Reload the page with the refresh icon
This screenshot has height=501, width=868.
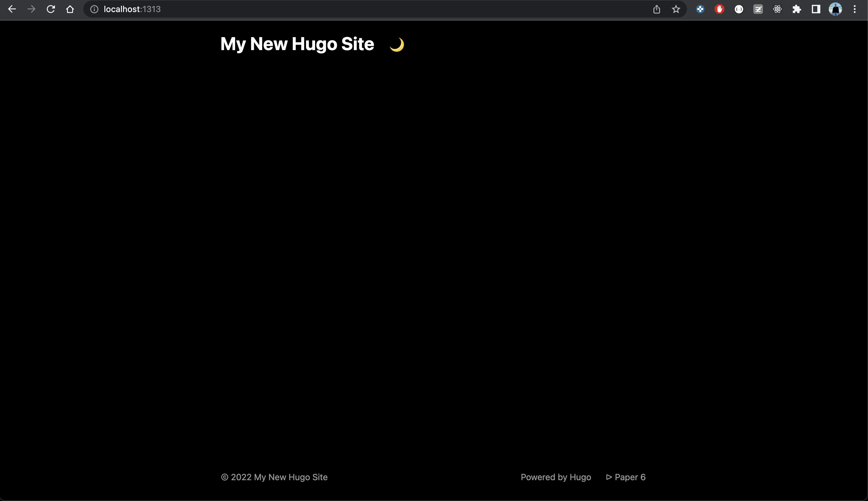click(x=51, y=9)
